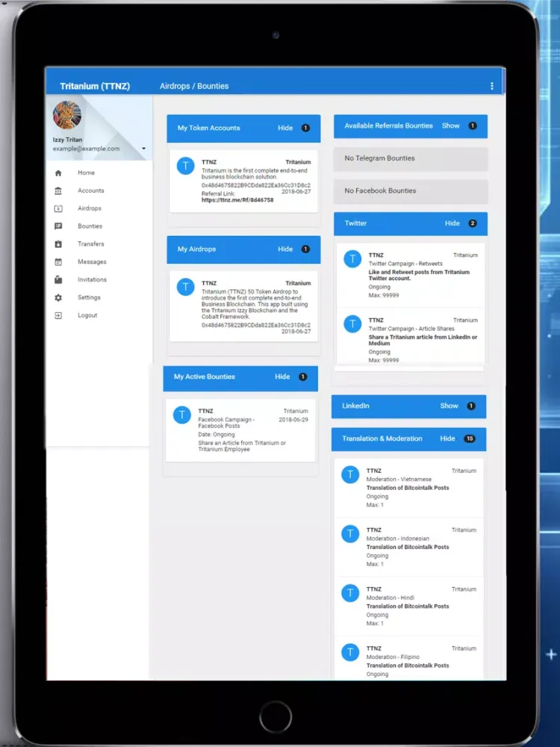Show the LinkedIn bounties section
The image size is (560, 747).
[449, 406]
